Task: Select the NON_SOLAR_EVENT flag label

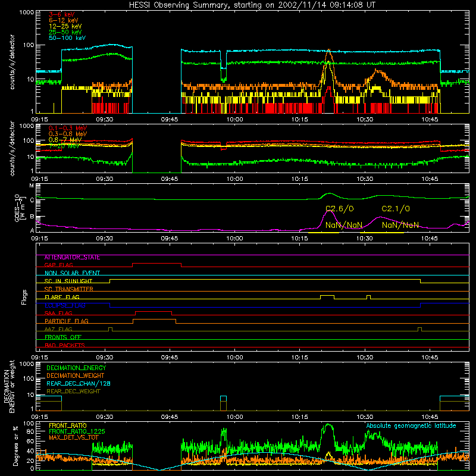Action: click(x=72, y=273)
